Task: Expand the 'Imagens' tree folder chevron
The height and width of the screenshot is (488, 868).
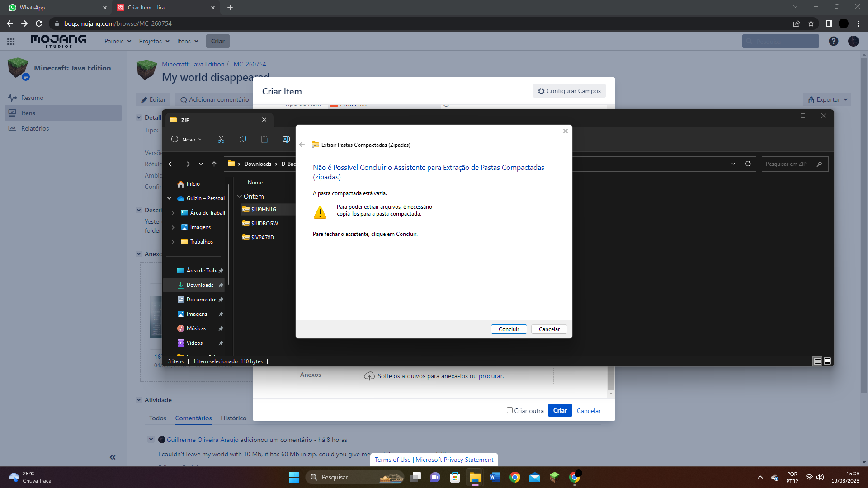Action: point(173,227)
